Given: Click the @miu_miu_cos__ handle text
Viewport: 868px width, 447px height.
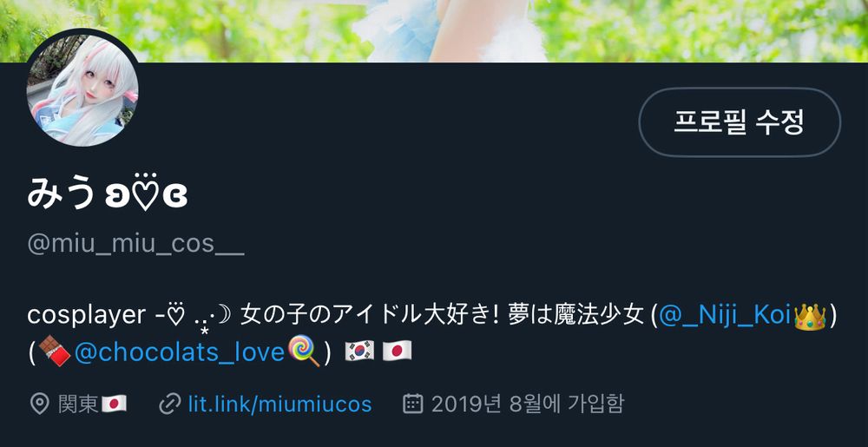Looking at the screenshot, I should tap(135, 244).
